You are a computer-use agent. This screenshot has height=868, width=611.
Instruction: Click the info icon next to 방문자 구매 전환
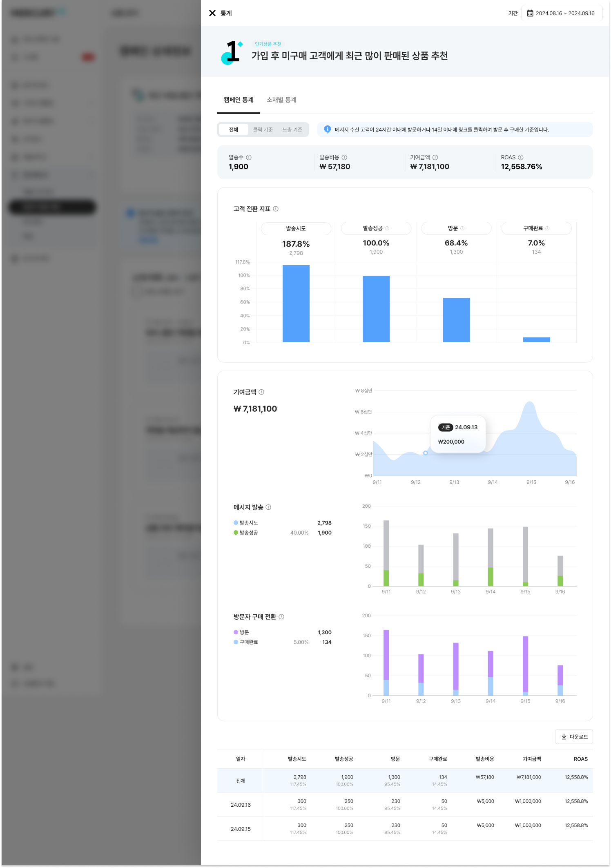coord(281,617)
